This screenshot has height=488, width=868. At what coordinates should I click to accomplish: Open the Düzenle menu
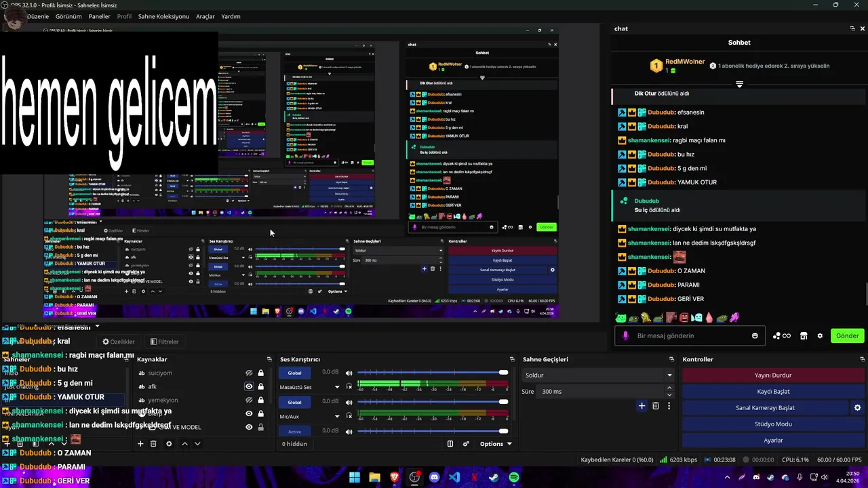coord(38,16)
